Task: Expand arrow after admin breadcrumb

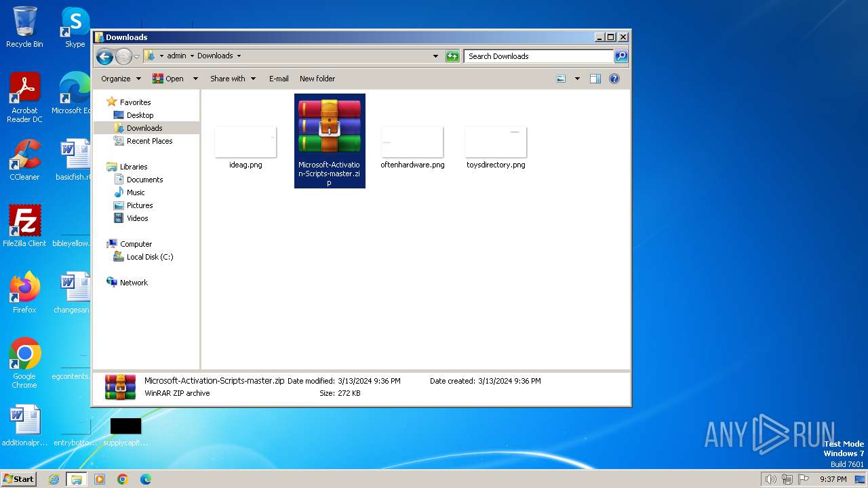Action: click(x=192, y=56)
